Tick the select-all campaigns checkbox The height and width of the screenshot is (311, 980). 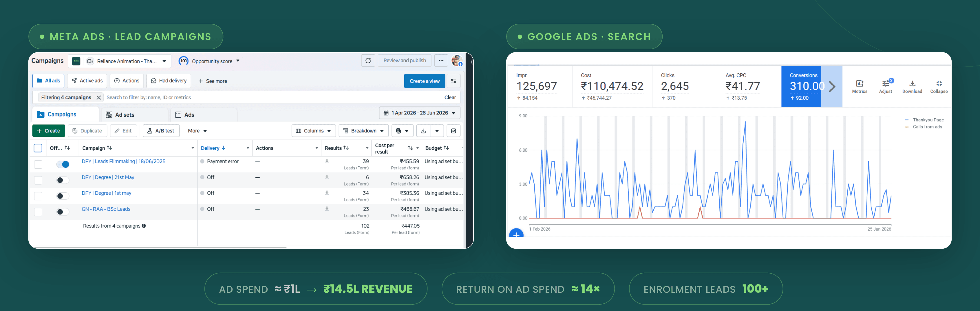click(x=38, y=148)
